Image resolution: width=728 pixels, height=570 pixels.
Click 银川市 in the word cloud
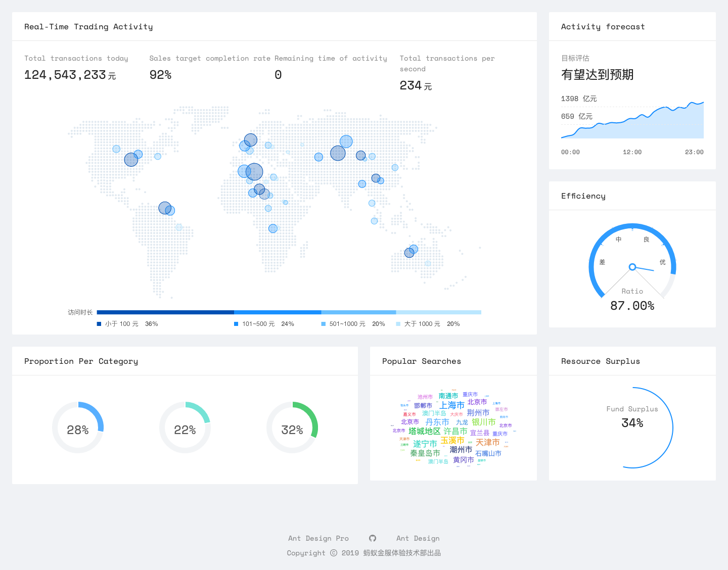tap(484, 422)
